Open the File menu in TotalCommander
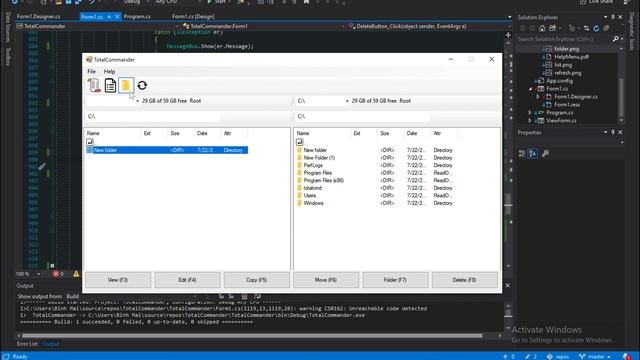 tap(91, 71)
